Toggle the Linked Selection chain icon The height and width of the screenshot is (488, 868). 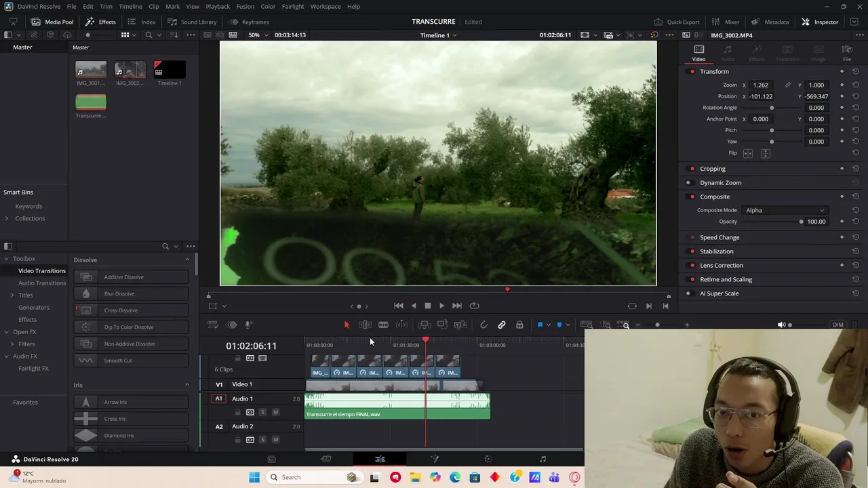tap(502, 325)
